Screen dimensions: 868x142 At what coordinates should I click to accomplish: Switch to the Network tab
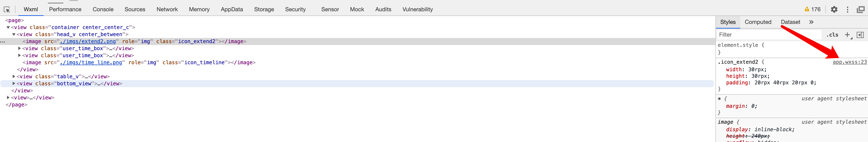pos(167,9)
